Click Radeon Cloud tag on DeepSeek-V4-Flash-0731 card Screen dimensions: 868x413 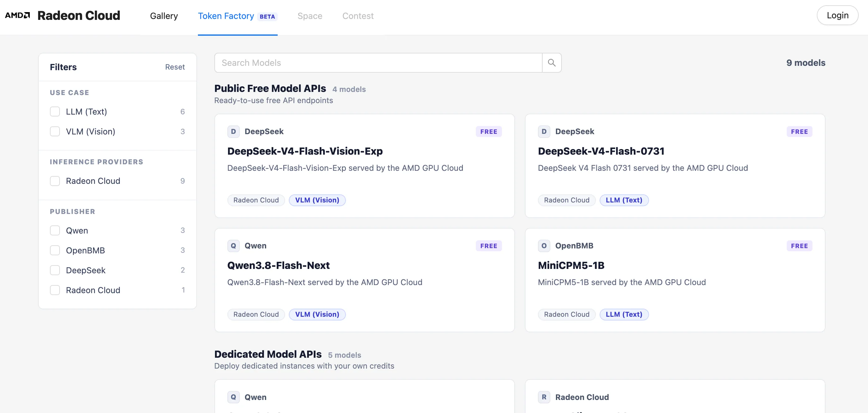click(567, 200)
